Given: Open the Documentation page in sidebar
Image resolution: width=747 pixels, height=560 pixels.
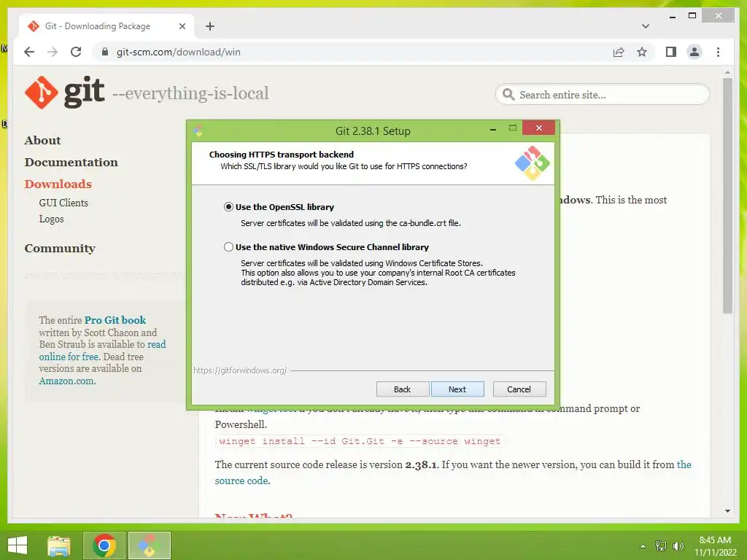Looking at the screenshot, I should coord(71,163).
